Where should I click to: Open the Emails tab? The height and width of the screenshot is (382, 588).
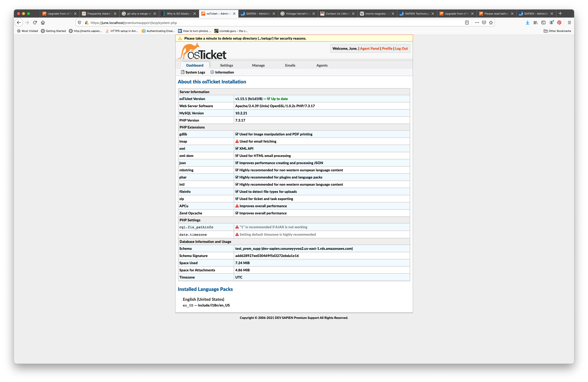point(290,65)
